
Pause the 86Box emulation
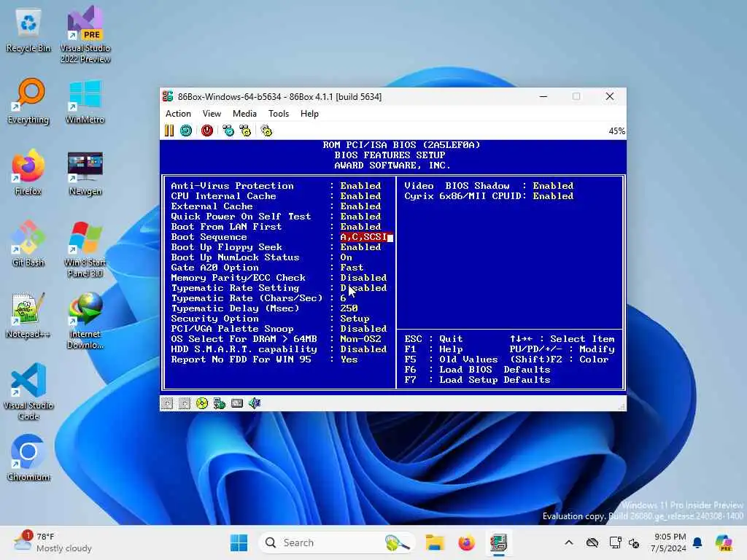point(169,131)
